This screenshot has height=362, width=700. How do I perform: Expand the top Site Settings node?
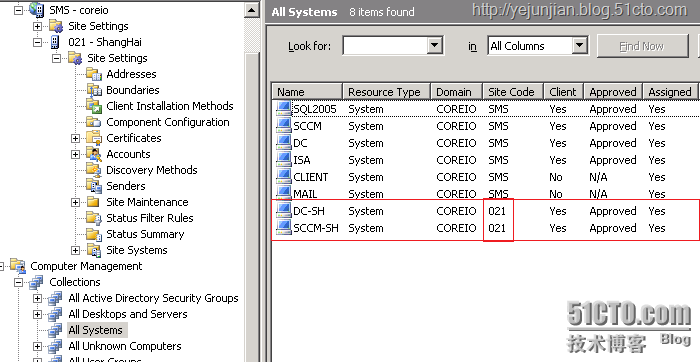(x=38, y=26)
